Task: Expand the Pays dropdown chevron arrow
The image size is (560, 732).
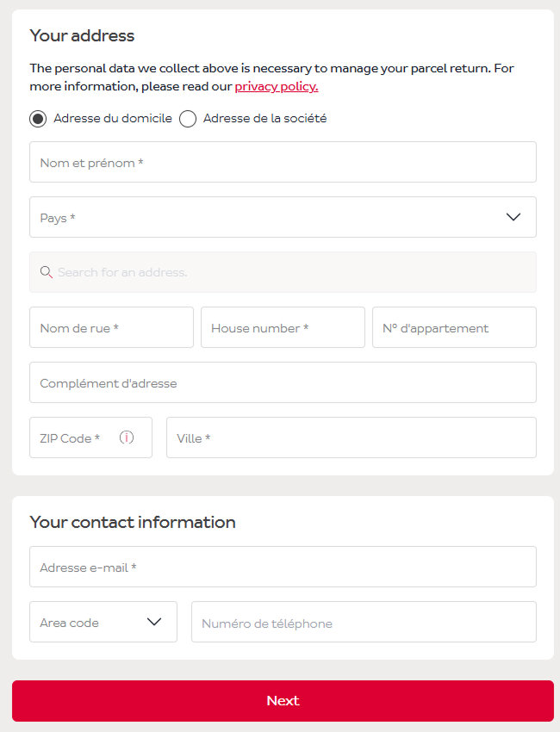Action: [513, 217]
